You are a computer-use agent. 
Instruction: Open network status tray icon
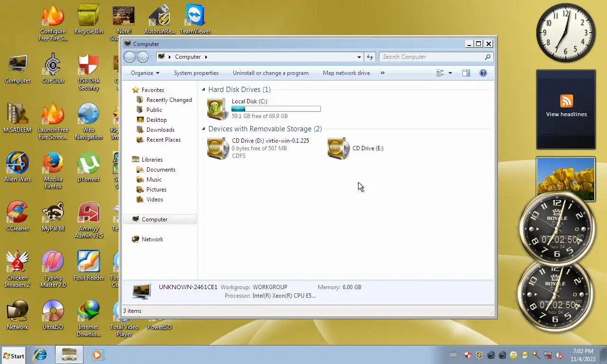548,355
